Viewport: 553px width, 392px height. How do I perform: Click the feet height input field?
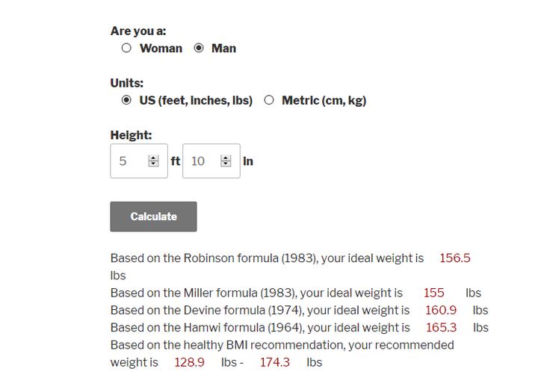pyautogui.click(x=139, y=161)
